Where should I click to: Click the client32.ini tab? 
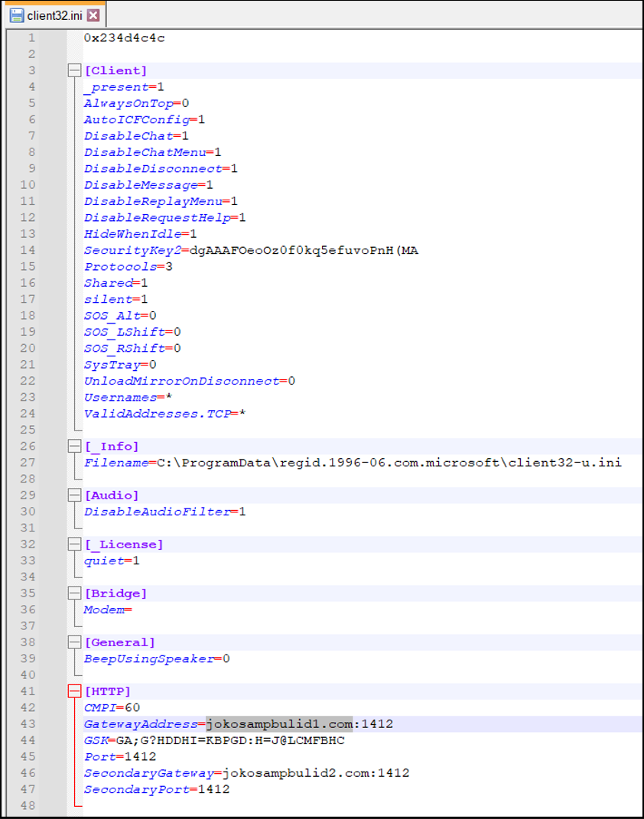[x=55, y=15]
